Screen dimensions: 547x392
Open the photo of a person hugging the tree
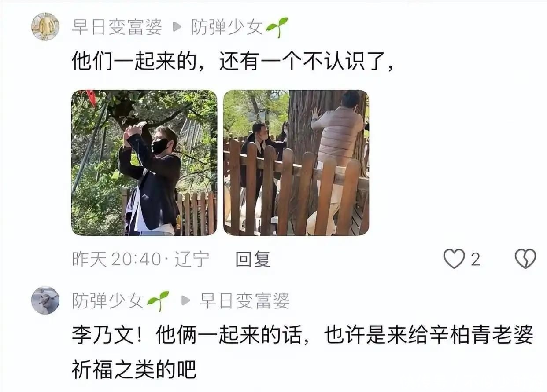(x=296, y=163)
